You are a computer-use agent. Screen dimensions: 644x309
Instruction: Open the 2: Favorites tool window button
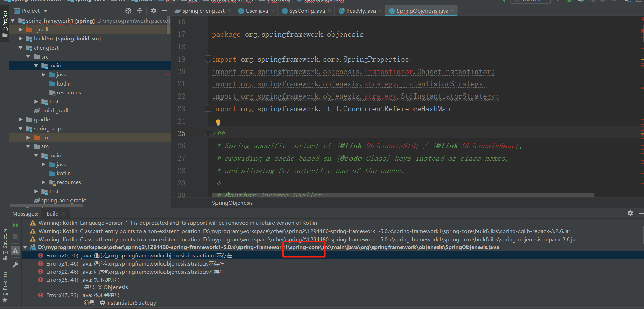(x=5, y=287)
